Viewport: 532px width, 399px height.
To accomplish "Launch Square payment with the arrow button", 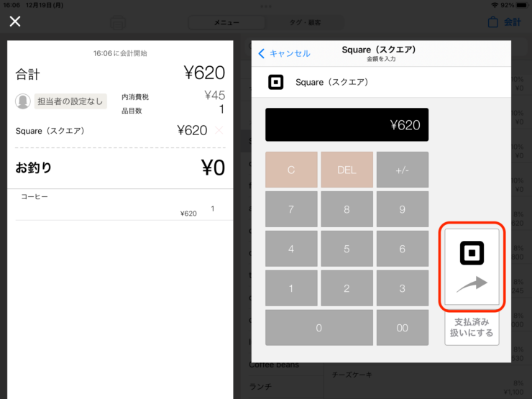I will click(x=472, y=267).
